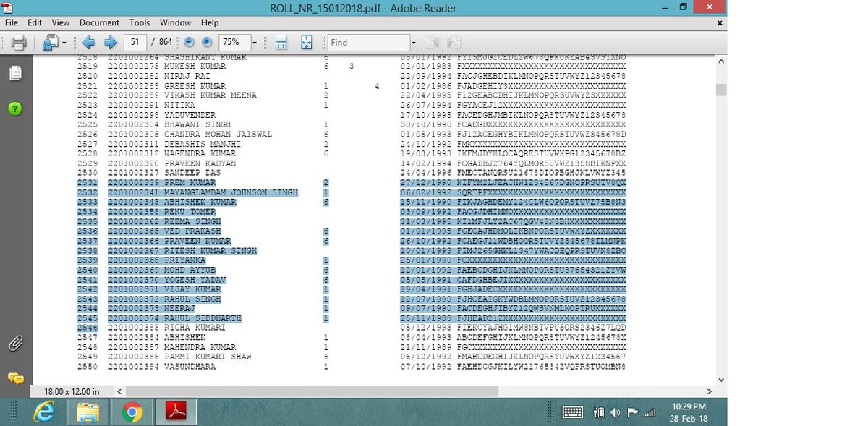Open the Help menu
Viewport: 868px width, 426px height.
pos(210,23)
